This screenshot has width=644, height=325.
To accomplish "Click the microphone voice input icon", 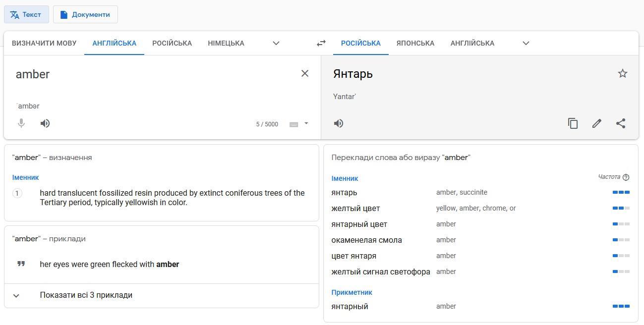I will click(x=21, y=123).
